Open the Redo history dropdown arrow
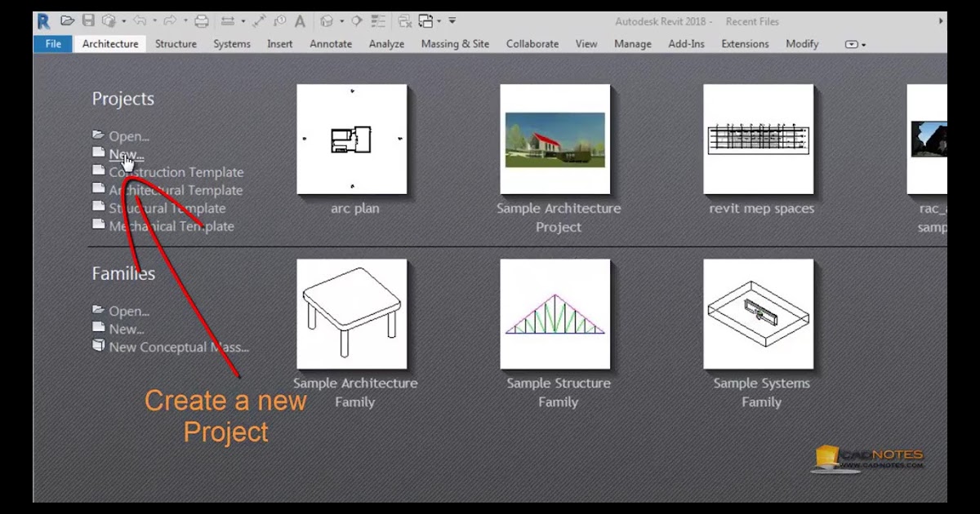Viewport: 980px width, 514px height. (x=185, y=21)
